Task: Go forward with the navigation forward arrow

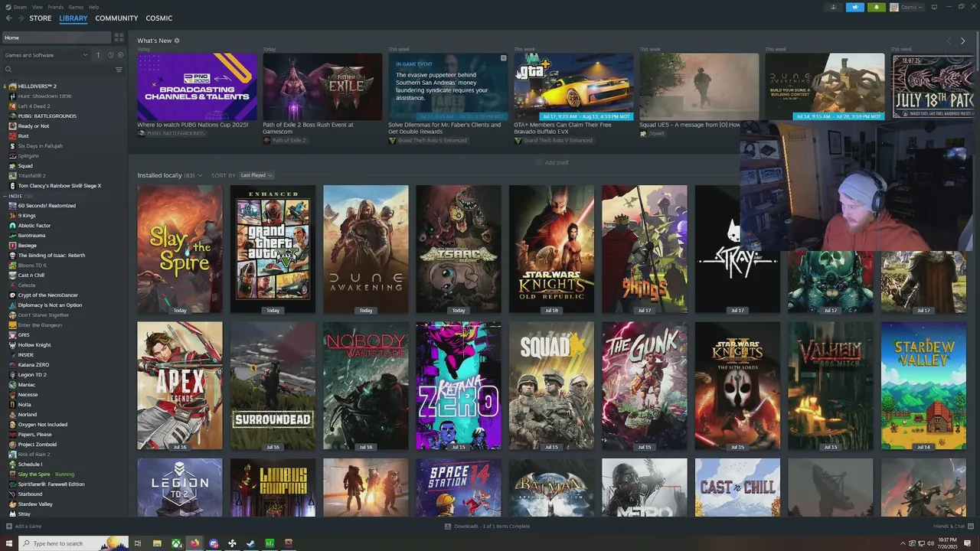Action: tap(21, 18)
